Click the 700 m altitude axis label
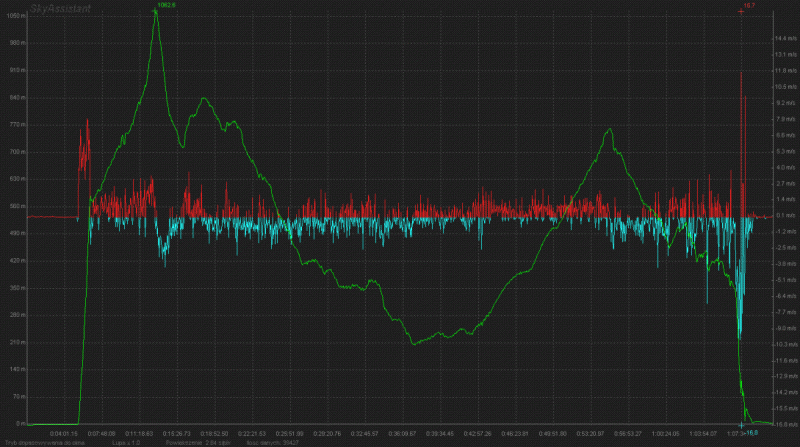 pyautogui.click(x=17, y=152)
